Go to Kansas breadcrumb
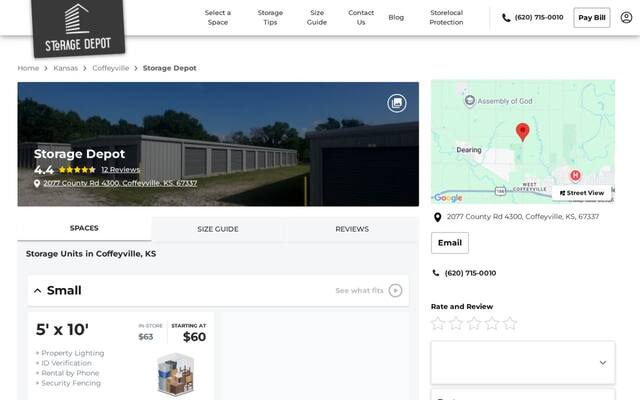 [65, 68]
